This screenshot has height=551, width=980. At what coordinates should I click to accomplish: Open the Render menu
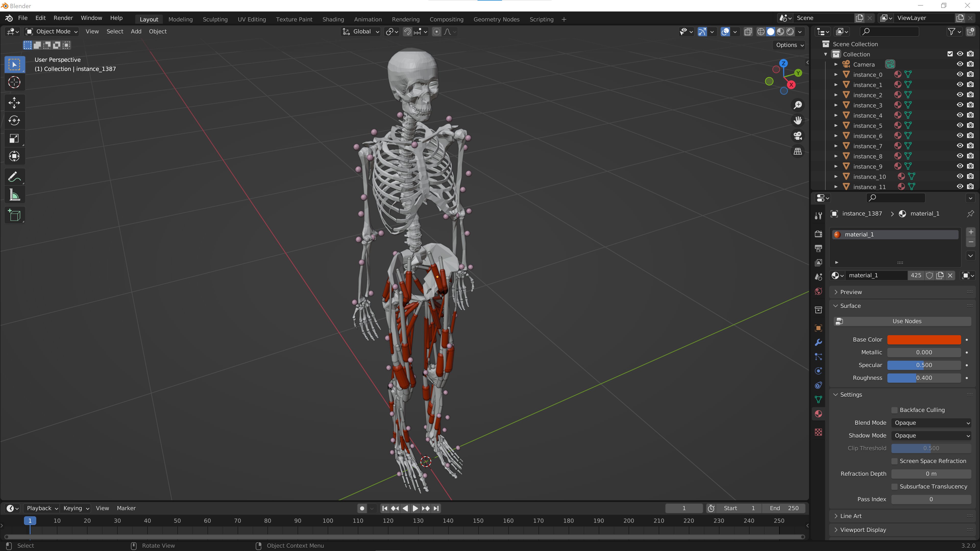tap(63, 18)
